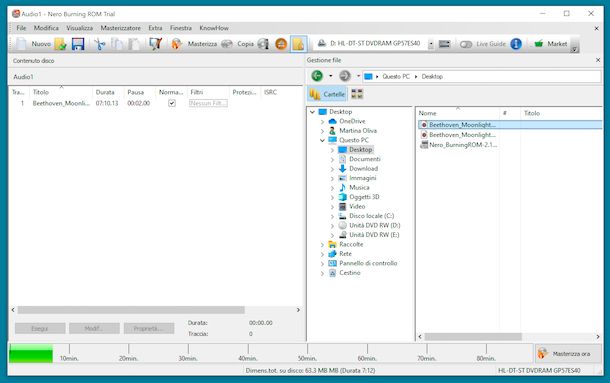The image size is (610, 383).
Task: Expand the OneDrive tree node
Action: 322,121
